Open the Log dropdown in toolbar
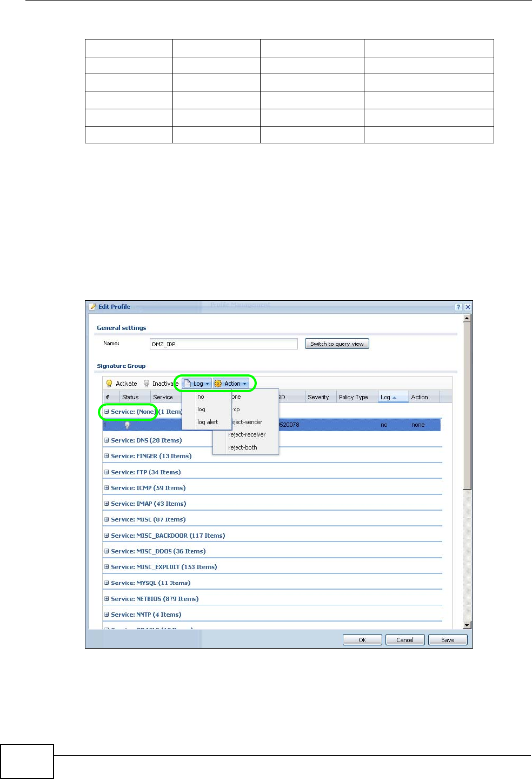532x779 pixels. pos(197,384)
